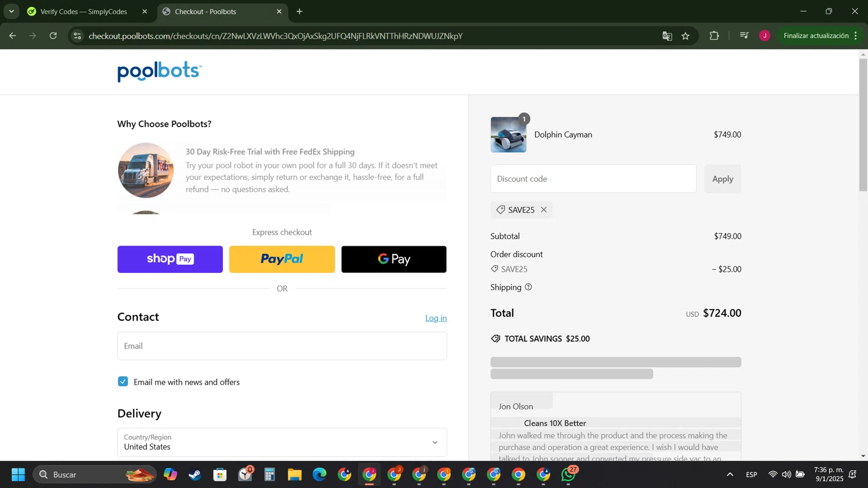Open the Chrome profile avatar J

pos(764,36)
